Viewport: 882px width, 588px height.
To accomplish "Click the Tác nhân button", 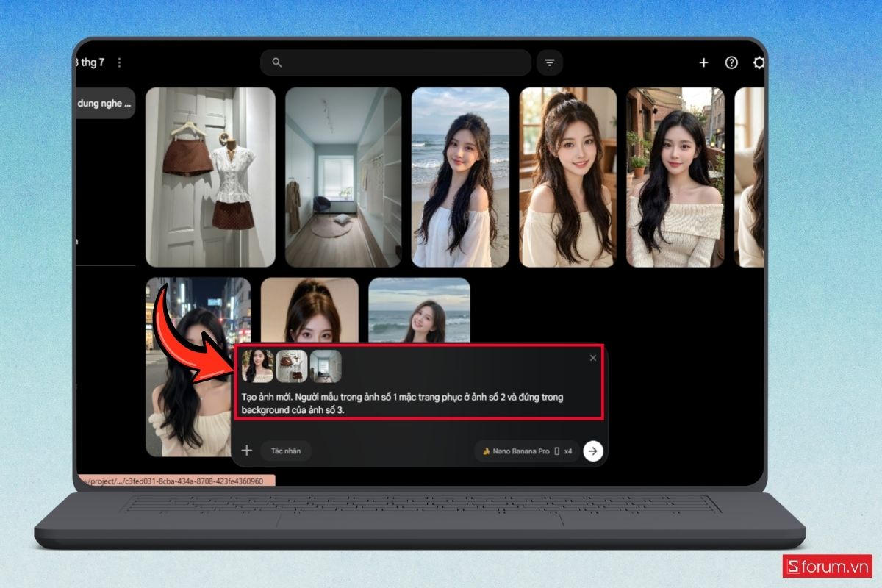I will (287, 451).
